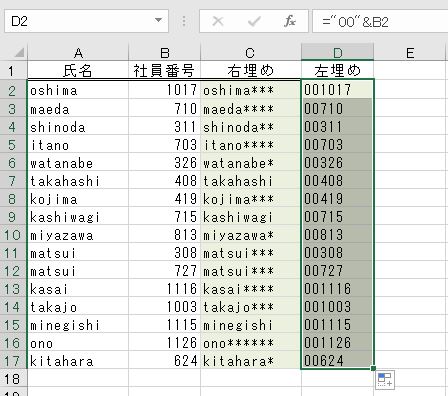Click cell A4 containing shinoda

click(x=78, y=126)
